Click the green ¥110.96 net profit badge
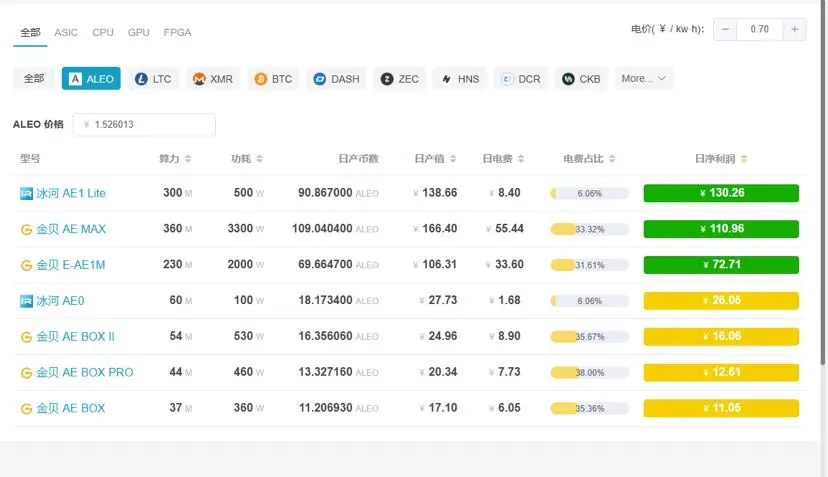Screen dimensions: 828x477 coord(721,229)
